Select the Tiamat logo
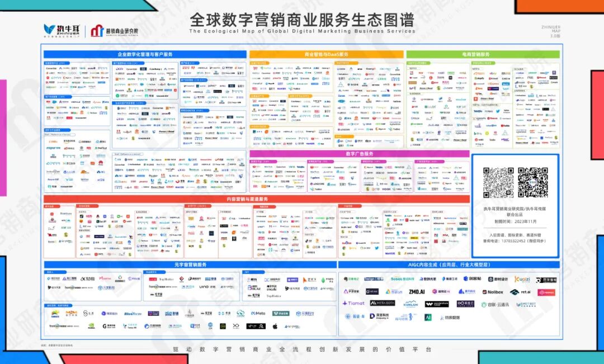The image size is (604, 364). tap(353, 303)
